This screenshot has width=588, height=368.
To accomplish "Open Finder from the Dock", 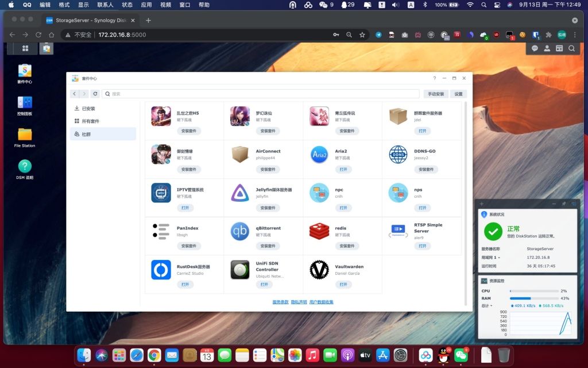I will (x=84, y=355).
